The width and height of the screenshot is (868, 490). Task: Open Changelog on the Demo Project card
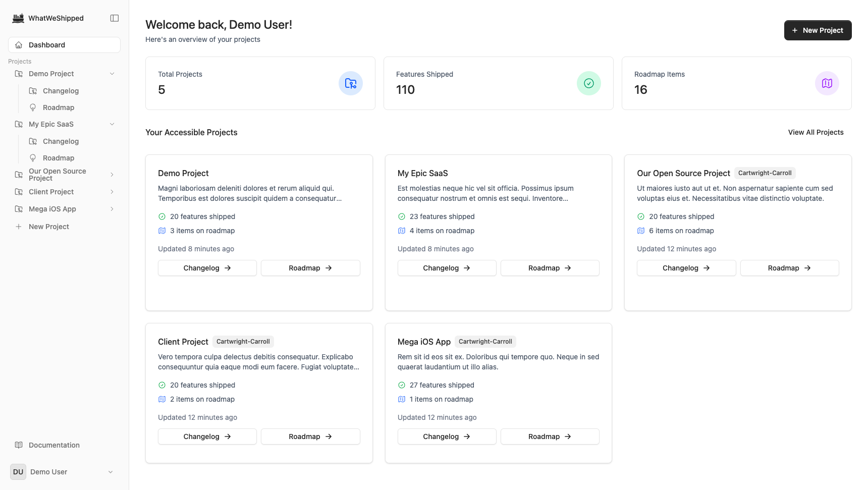point(207,268)
